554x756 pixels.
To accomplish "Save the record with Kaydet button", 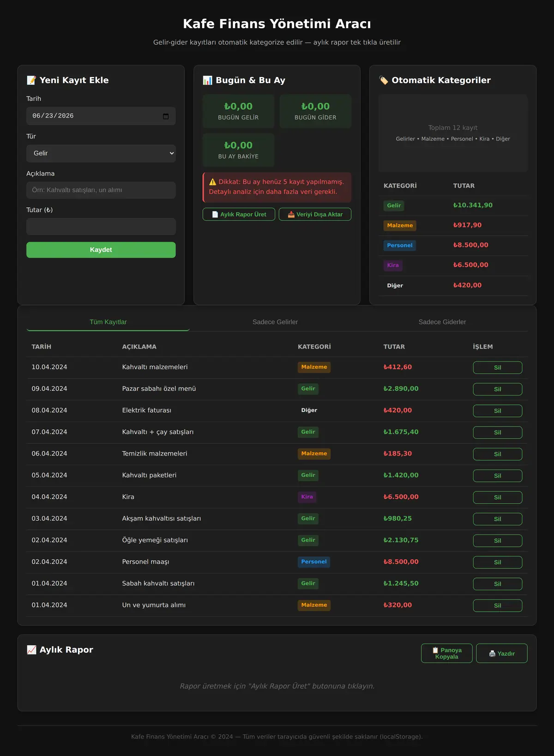I will pyautogui.click(x=101, y=250).
